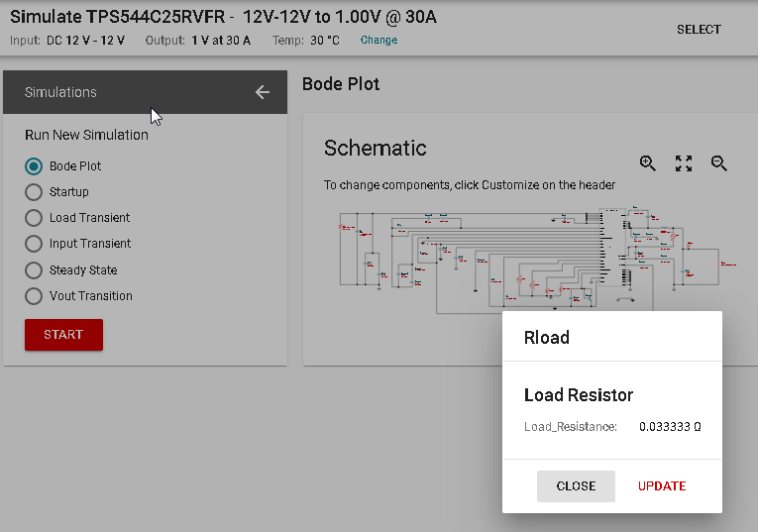Image resolution: width=758 pixels, height=532 pixels.
Task: Click the 'Input: DC 12 V - 12 V' text
Action: [67, 40]
